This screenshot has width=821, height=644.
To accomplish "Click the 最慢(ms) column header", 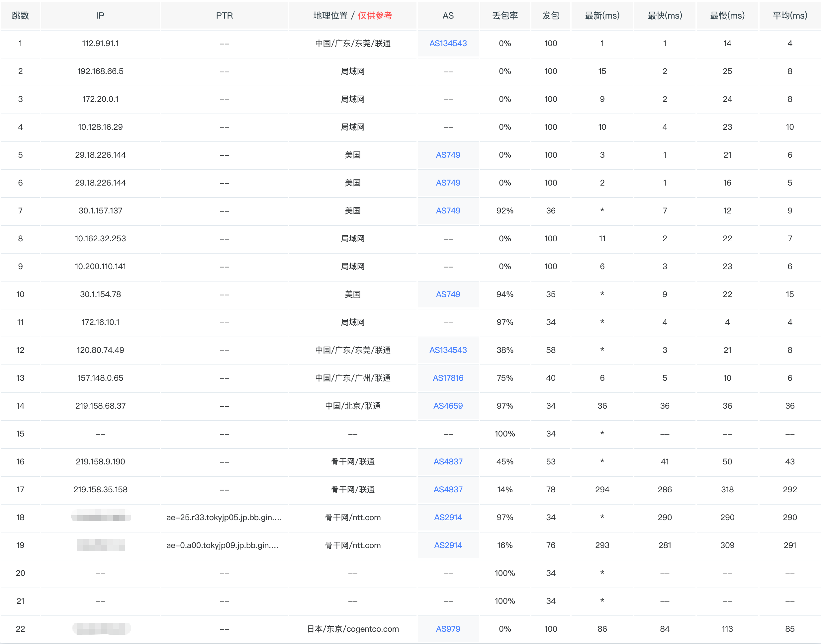I will point(727,16).
